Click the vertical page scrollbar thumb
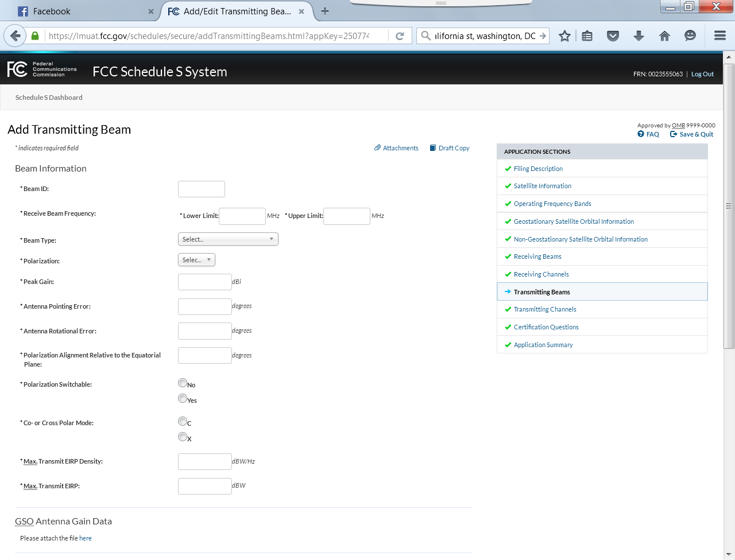The image size is (735, 560). coord(729,205)
